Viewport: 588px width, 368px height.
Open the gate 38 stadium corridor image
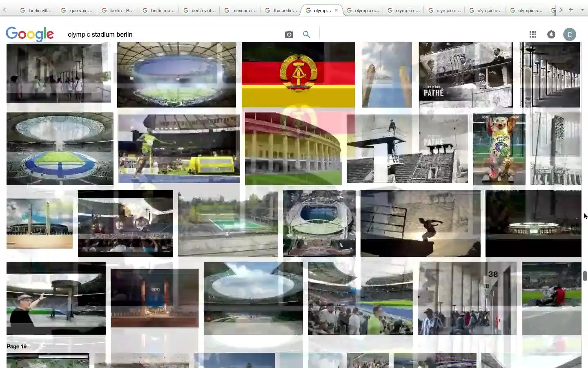(467, 298)
